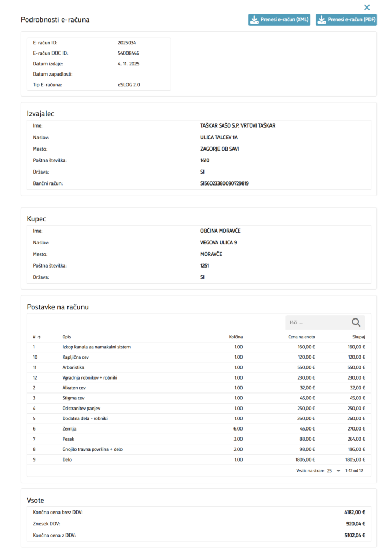The height and width of the screenshot is (549, 392).
Task: Sort items by the Opis column
Action: pyautogui.click(x=66, y=337)
